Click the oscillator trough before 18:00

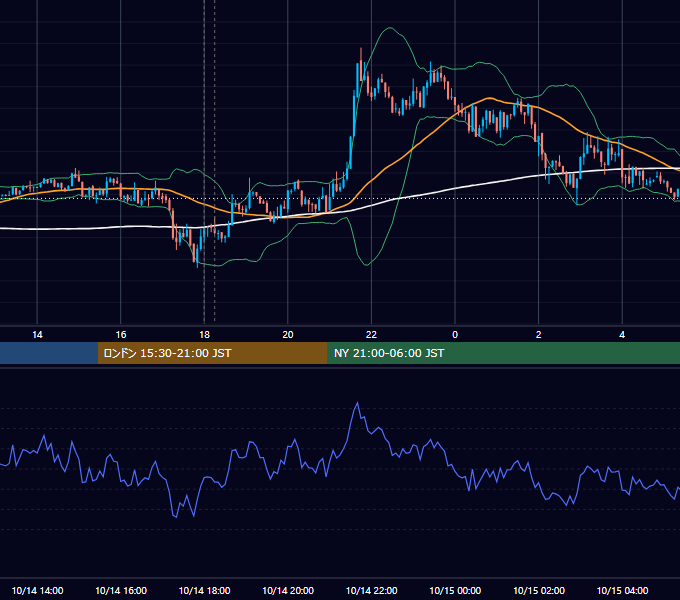(x=176, y=516)
